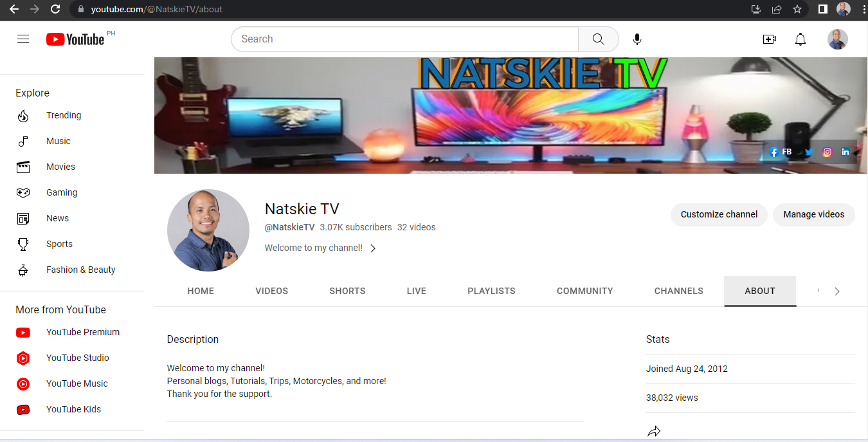Click the News icon
Screen dimensions: 868x442
(23, 219)
